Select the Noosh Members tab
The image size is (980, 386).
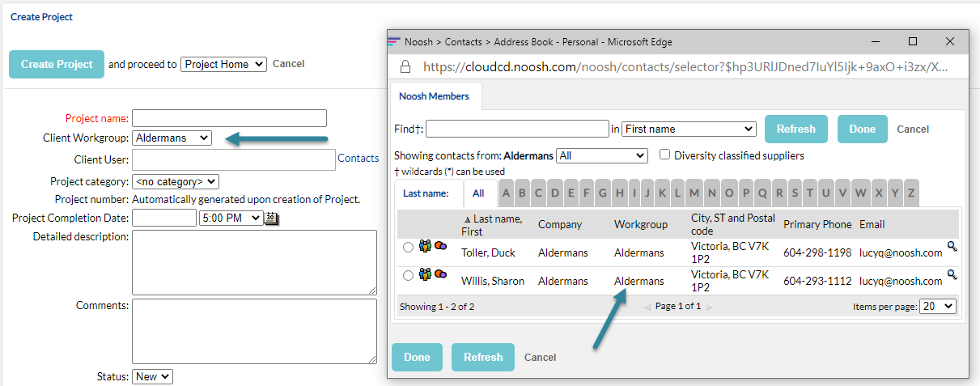(x=434, y=96)
